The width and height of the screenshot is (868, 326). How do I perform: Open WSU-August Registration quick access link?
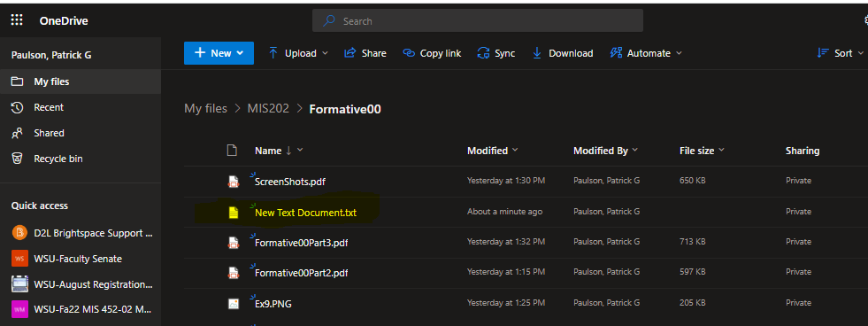click(x=93, y=284)
